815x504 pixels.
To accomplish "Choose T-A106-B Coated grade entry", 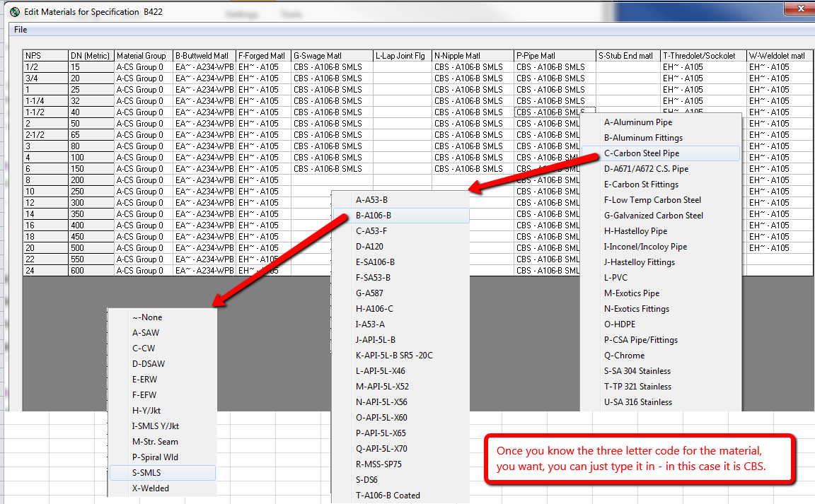I will tap(388, 495).
